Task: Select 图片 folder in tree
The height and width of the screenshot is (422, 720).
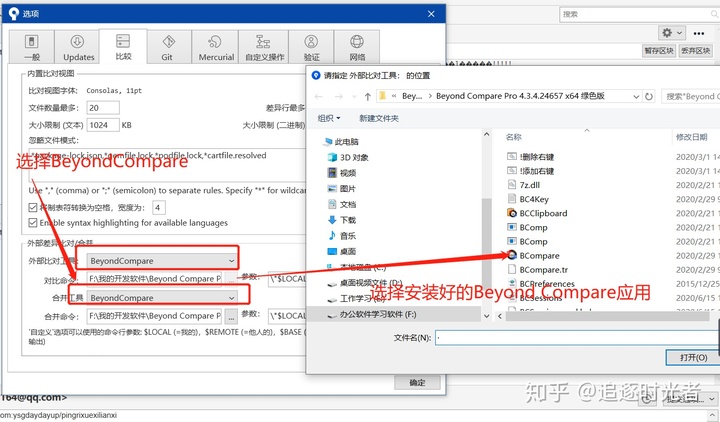Action: 342,188
